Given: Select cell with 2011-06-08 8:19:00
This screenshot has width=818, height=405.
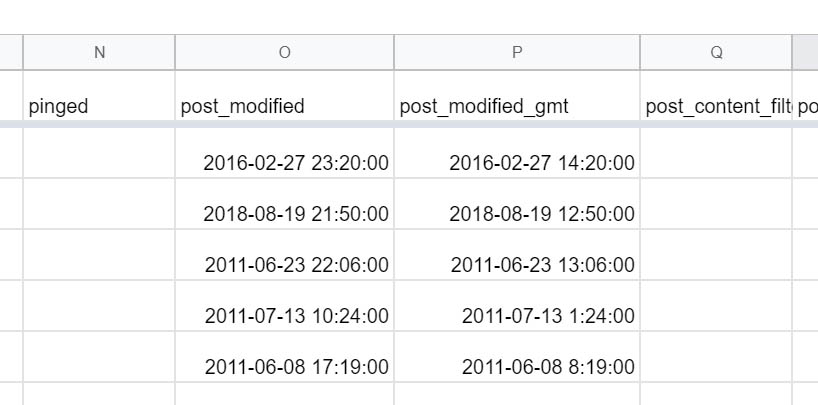Looking at the screenshot, I should coord(517,356).
